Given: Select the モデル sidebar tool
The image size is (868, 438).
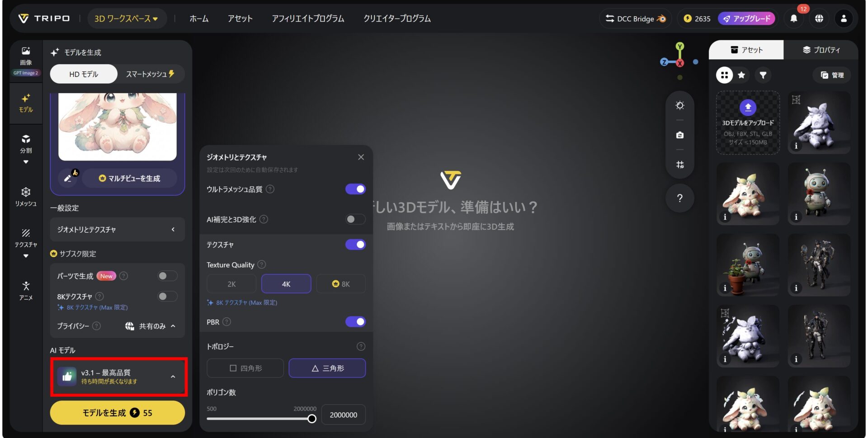Looking at the screenshot, I should click(x=26, y=103).
